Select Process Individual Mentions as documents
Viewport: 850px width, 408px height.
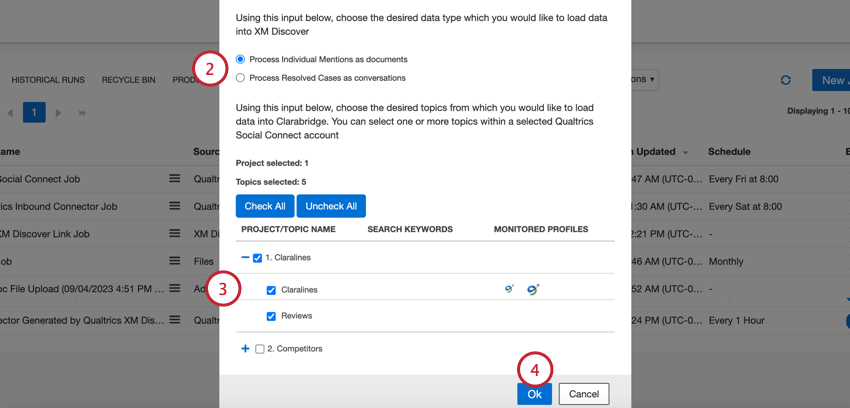[x=240, y=59]
